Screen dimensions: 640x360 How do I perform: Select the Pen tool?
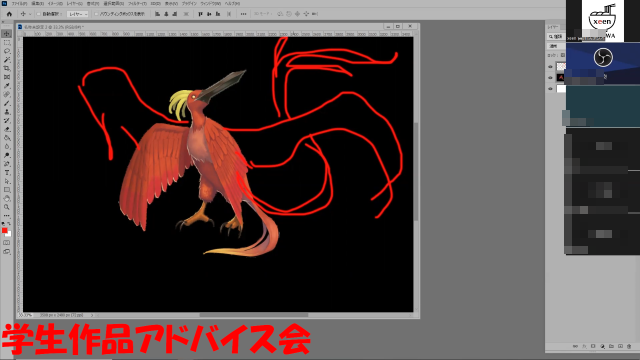(7, 164)
